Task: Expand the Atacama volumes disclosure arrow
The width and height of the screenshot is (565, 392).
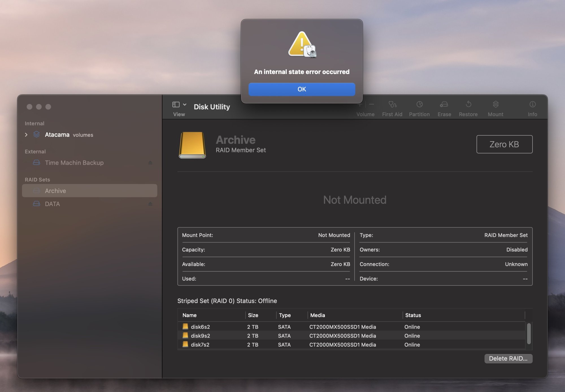Action: [x=26, y=135]
